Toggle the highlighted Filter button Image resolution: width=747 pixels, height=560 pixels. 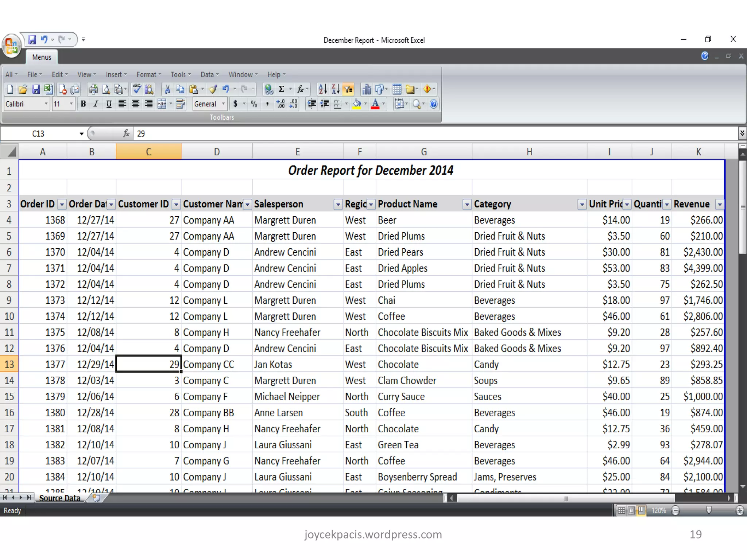[348, 89]
